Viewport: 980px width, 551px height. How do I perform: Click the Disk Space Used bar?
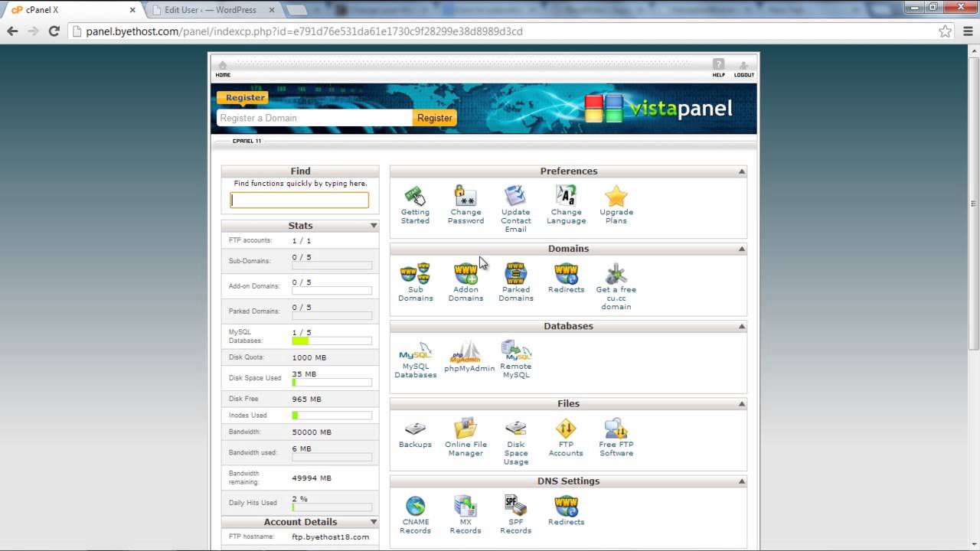[332, 382]
